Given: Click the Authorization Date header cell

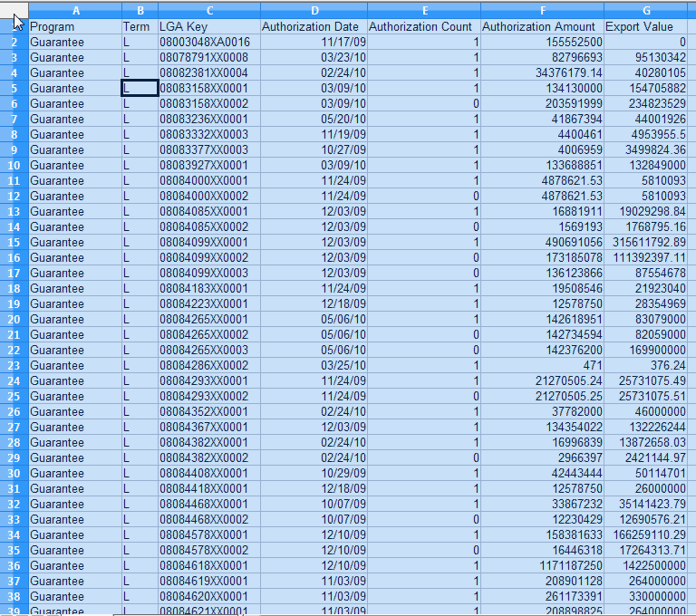Looking at the screenshot, I should (x=314, y=26).
